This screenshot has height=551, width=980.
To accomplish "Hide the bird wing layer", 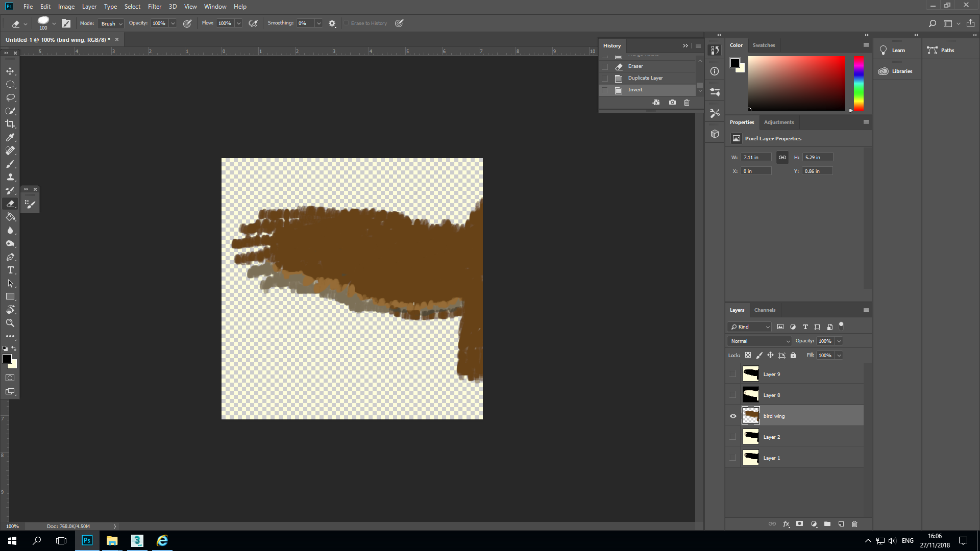I will tap(733, 416).
